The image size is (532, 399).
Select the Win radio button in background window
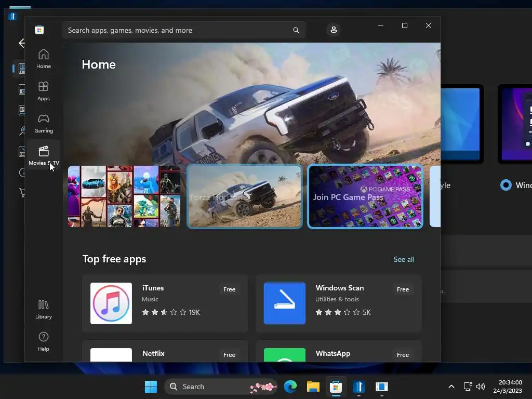[506, 185]
